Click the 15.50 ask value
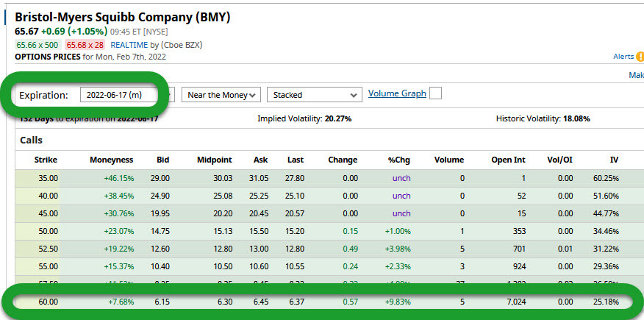This screenshot has width=644, height=320. [x=259, y=231]
